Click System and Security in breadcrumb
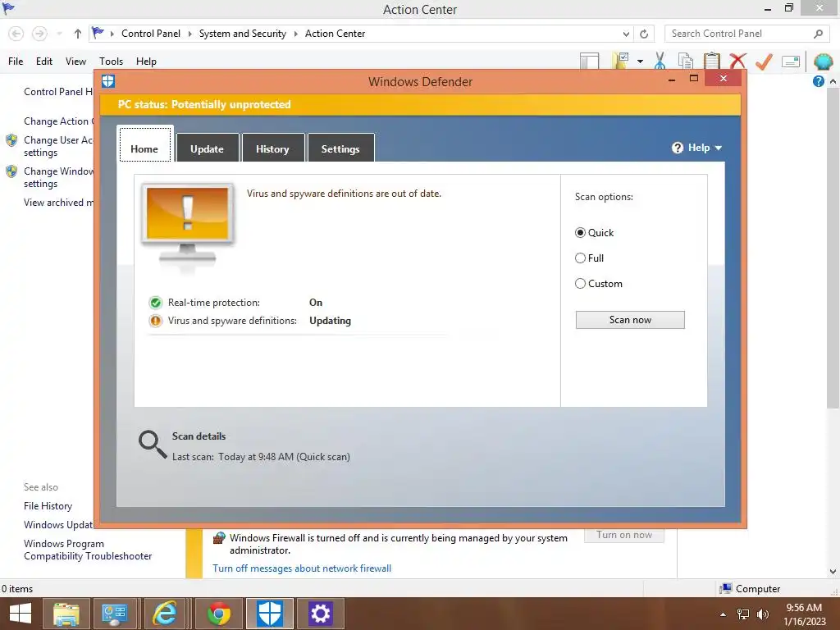This screenshot has height=630, width=840. tap(243, 34)
